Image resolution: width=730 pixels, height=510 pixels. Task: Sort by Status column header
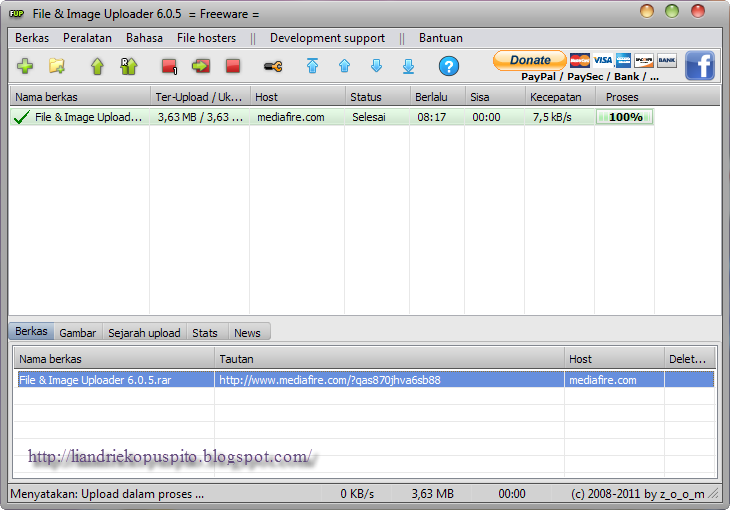pos(377,97)
